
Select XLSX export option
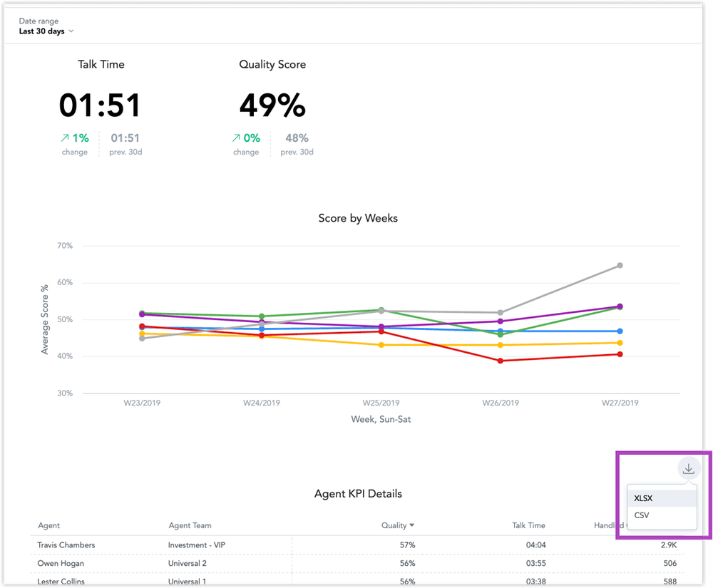coord(644,497)
